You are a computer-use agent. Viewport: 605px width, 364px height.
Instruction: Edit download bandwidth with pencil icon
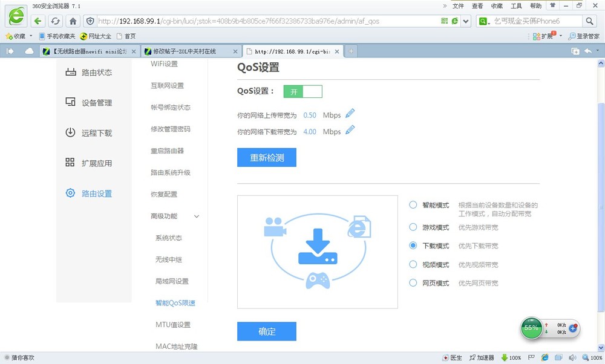point(350,130)
